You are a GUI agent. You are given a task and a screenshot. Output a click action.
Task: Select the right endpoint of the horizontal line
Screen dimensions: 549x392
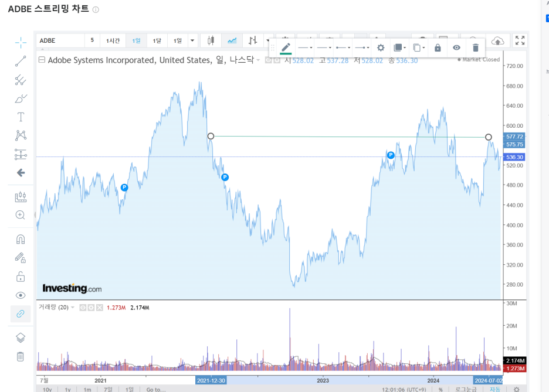coord(489,137)
